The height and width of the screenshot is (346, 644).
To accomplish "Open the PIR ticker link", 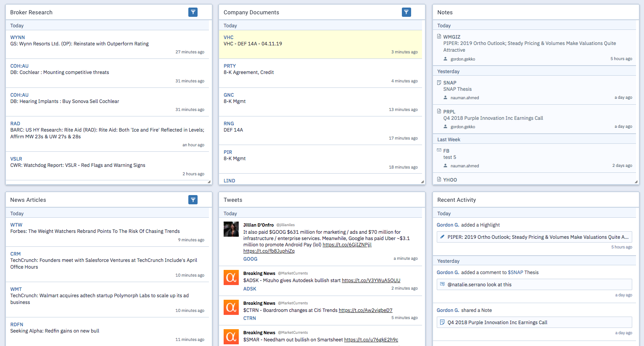I will (x=228, y=152).
